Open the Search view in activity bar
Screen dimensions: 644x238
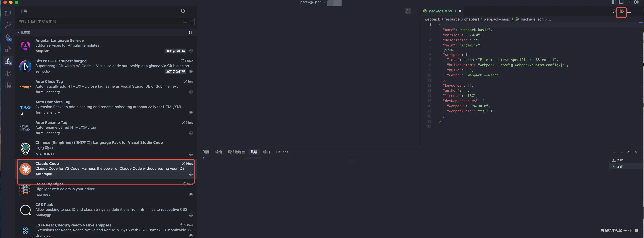click(x=8, y=25)
